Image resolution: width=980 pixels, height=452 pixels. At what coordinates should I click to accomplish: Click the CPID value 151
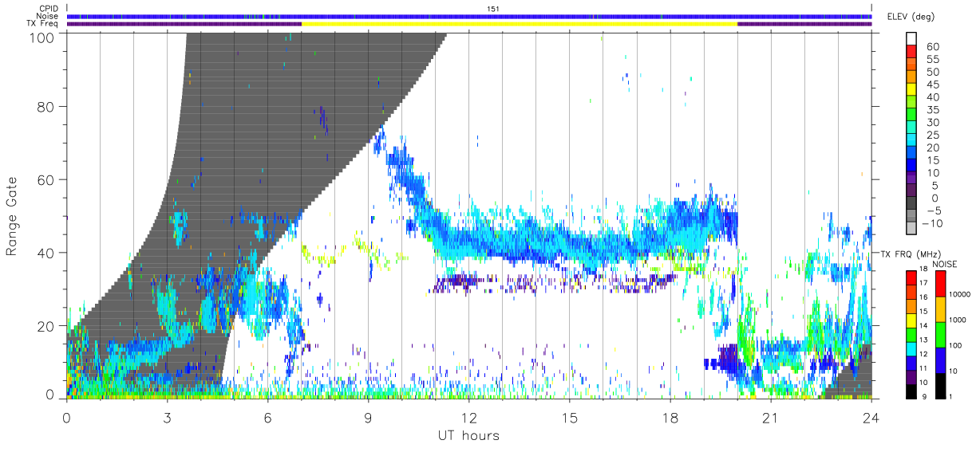click(x=492, y=8)
